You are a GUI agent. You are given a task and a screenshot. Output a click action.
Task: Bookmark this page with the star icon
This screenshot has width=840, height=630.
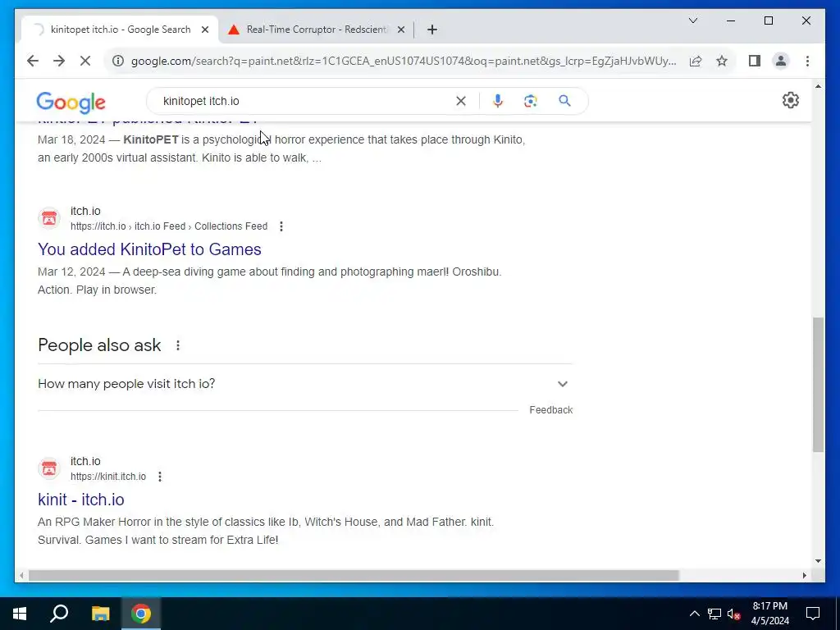[722, 61]
